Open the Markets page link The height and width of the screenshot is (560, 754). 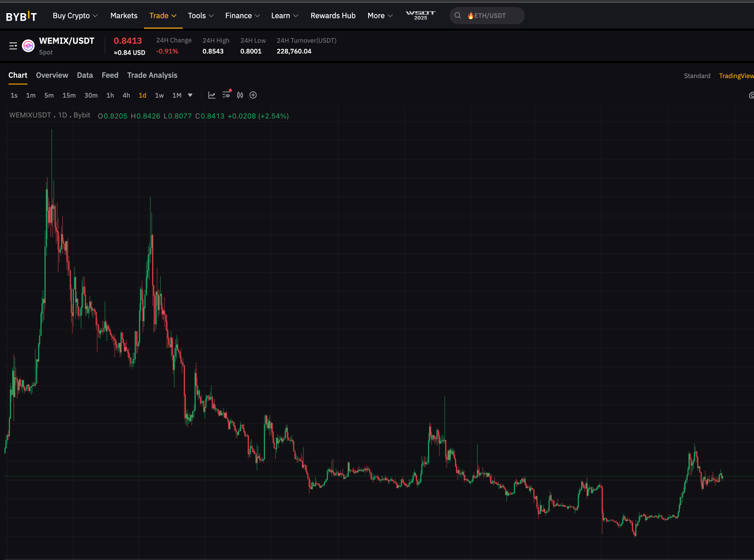point(124,15)
